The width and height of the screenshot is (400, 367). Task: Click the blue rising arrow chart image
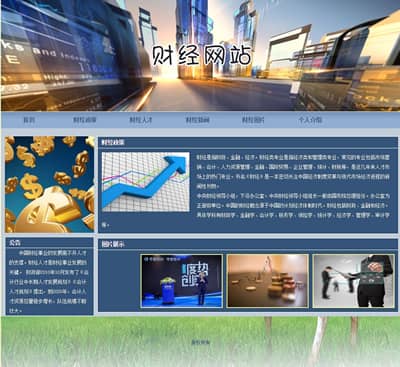[x=146, y=182]
